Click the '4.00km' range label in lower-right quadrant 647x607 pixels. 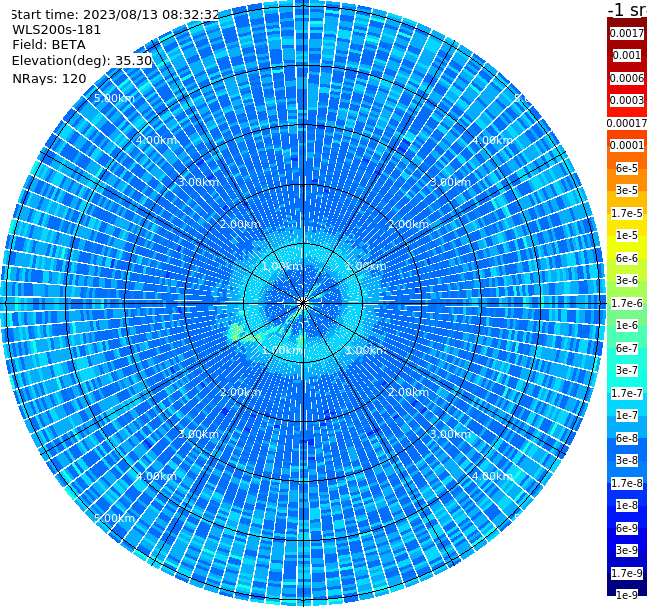pos(492,476)
